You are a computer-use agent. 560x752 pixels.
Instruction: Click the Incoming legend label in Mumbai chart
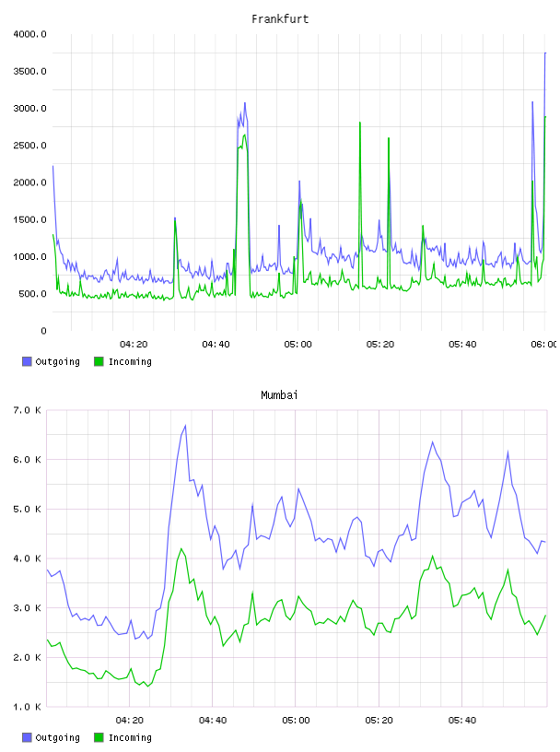click(130, 737)
